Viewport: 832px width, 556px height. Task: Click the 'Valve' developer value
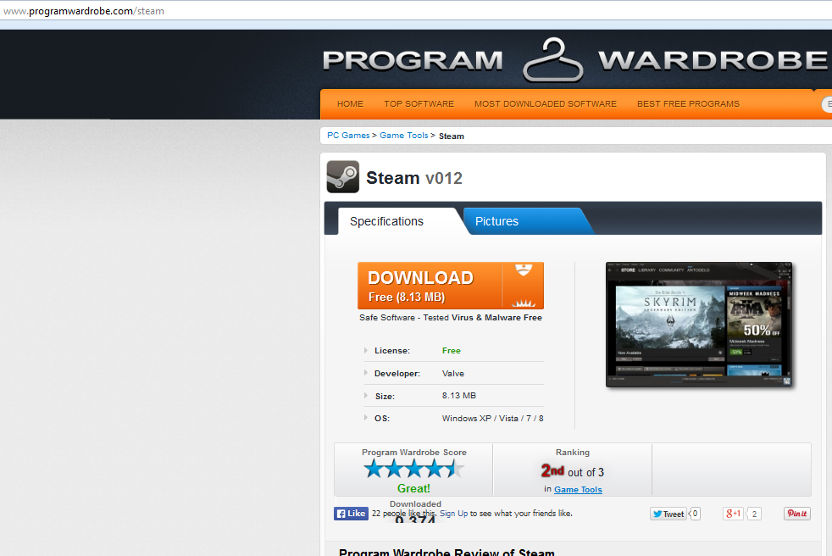(453, 373)
